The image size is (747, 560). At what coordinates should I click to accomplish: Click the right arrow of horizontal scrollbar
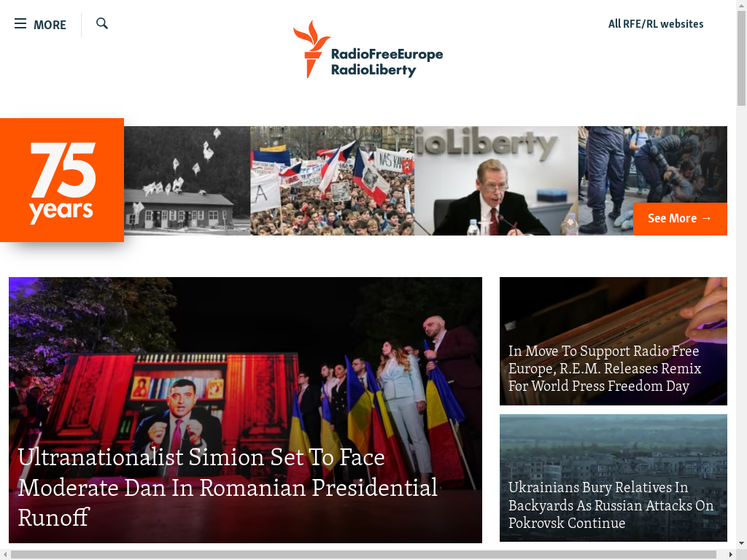(x=731, y=555)
